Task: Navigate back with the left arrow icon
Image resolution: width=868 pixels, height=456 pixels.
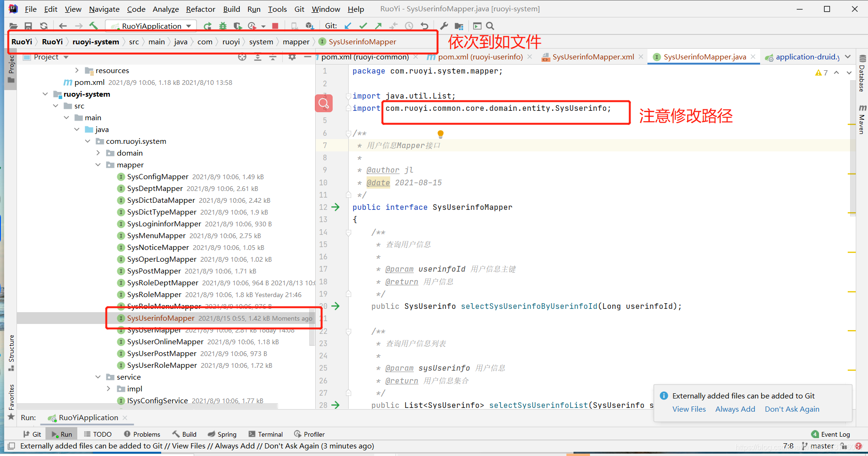Action: [x=63, y=26]
